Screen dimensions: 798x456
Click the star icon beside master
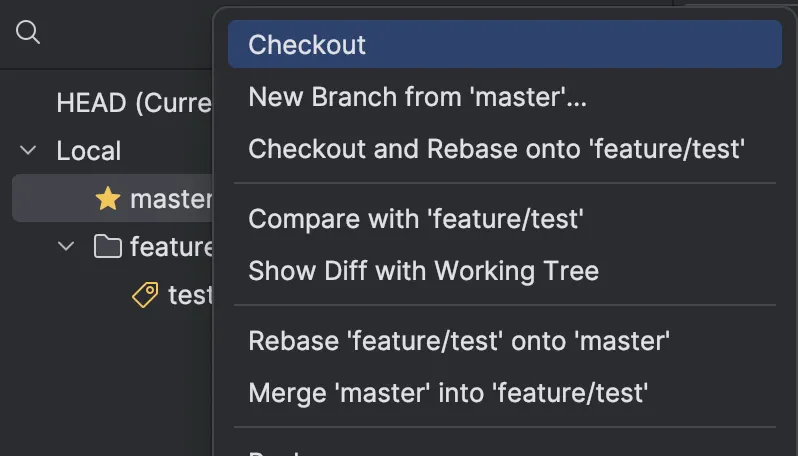tap(108, 198)
